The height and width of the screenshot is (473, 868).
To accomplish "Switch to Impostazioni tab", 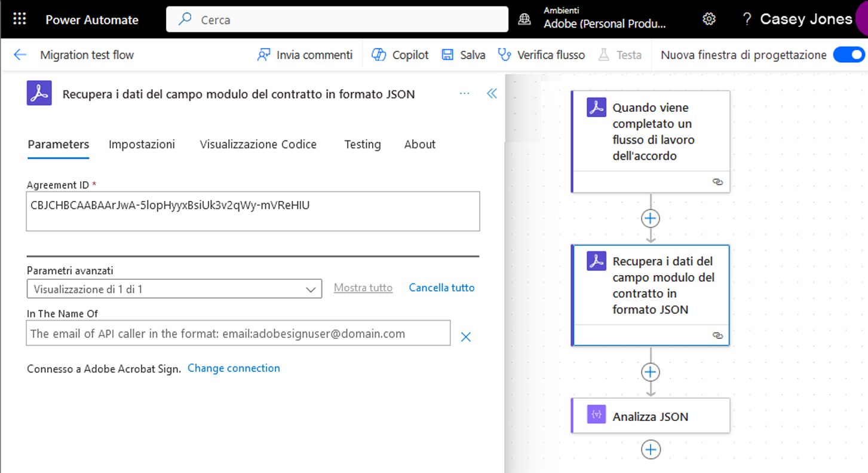I will pos(142,144).
